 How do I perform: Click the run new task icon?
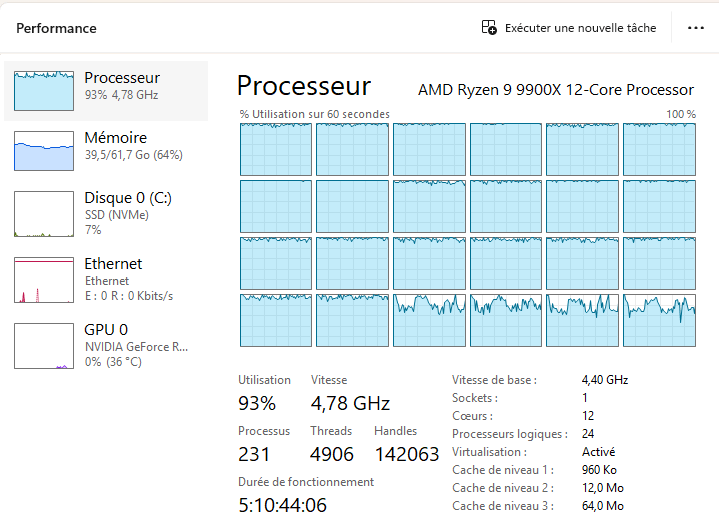489,28
